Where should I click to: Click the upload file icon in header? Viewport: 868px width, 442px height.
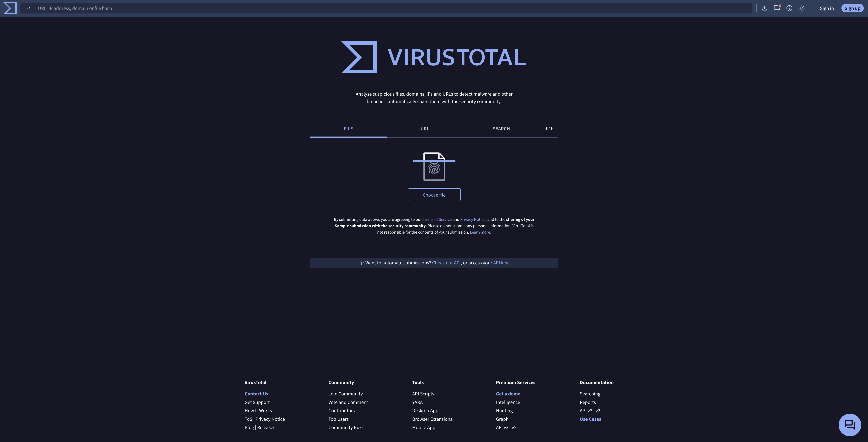coord(765,8)
